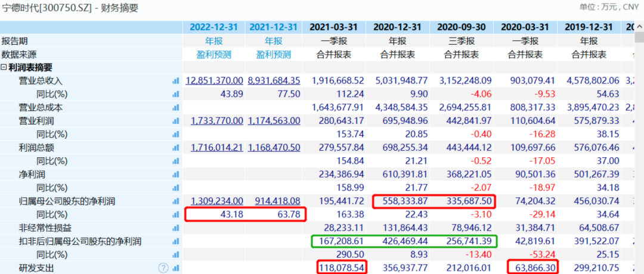644x274 pixels.
Task: Open chart icon for 同比 under 归属母公司股东的净利润
Action: tap(176, 214)
